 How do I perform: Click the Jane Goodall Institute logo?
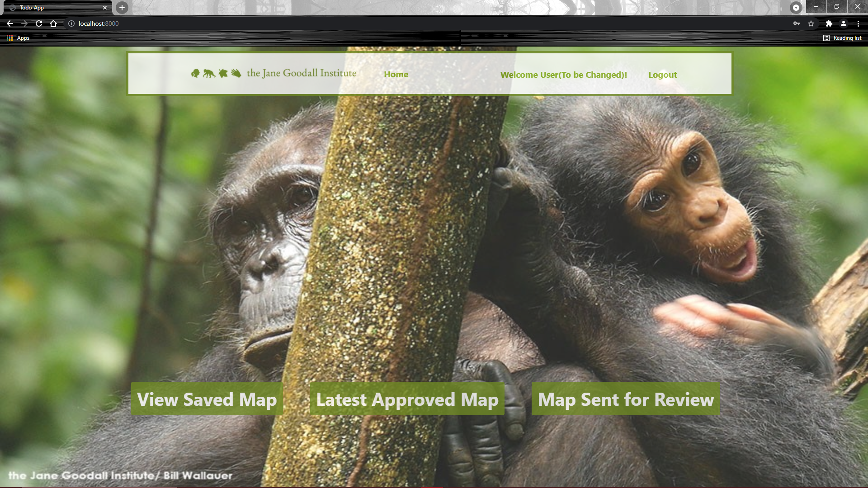[274, 73]
